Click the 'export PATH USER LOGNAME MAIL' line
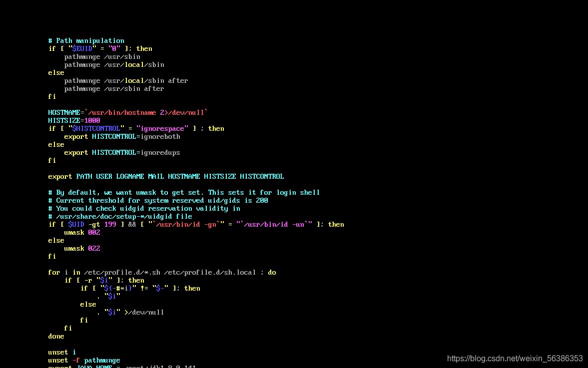 [x=166, y=176]
